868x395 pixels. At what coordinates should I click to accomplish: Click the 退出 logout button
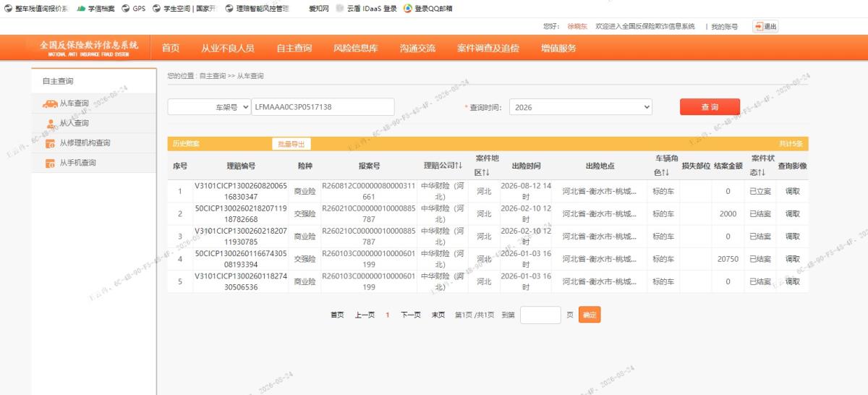[x=766, y=26]
